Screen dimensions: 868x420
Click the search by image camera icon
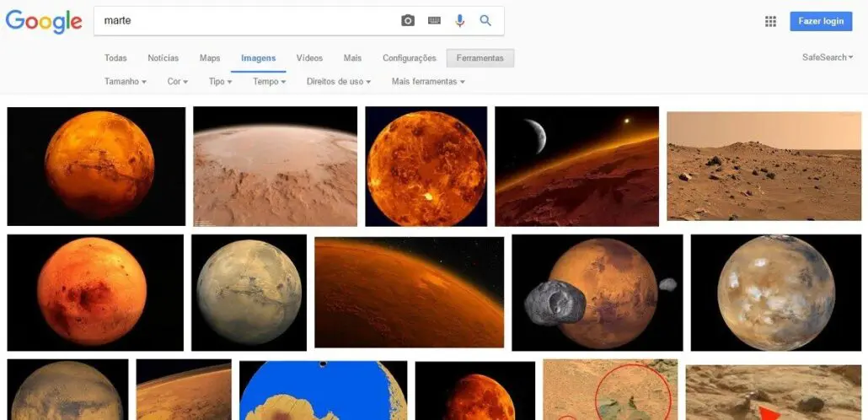pyautogui.click(x=407, y=21)
